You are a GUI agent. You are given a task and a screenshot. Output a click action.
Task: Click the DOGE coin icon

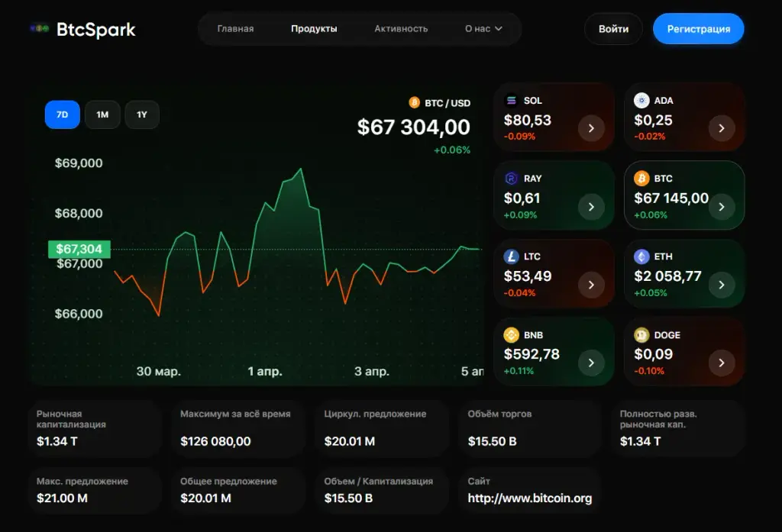[x=641, y=335]
